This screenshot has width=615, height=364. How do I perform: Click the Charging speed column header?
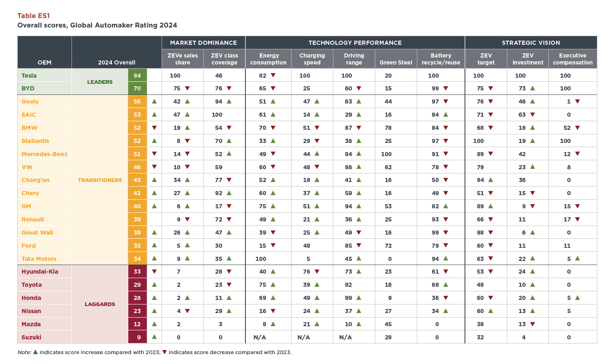coord(312,59)
